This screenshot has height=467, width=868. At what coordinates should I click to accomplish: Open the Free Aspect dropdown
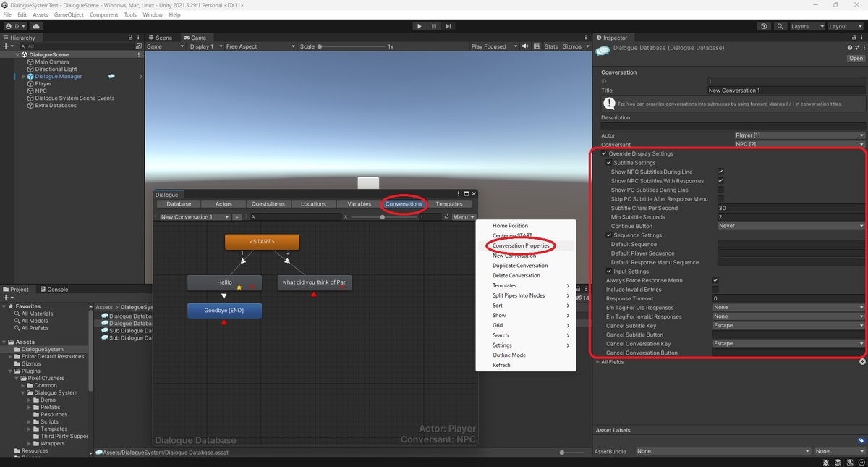coord(260,46)
